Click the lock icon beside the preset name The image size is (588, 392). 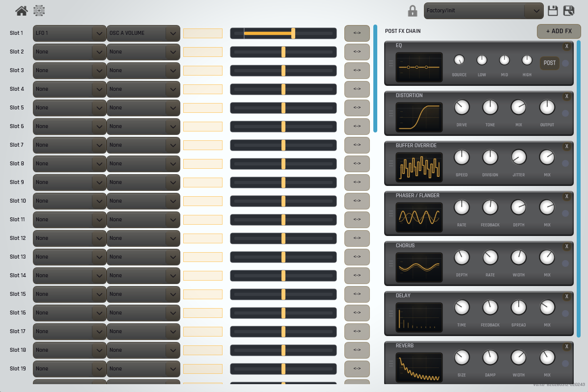pos(413,11)
